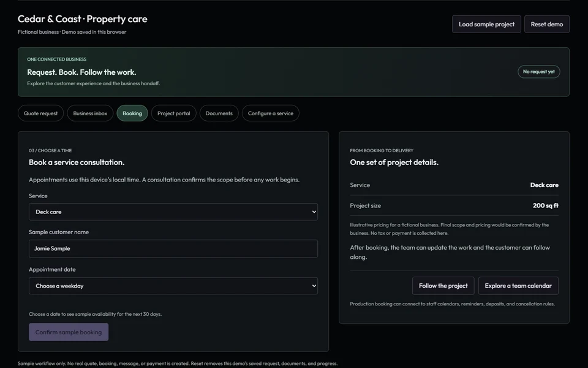Click the Deck care service value

[544, 185]
